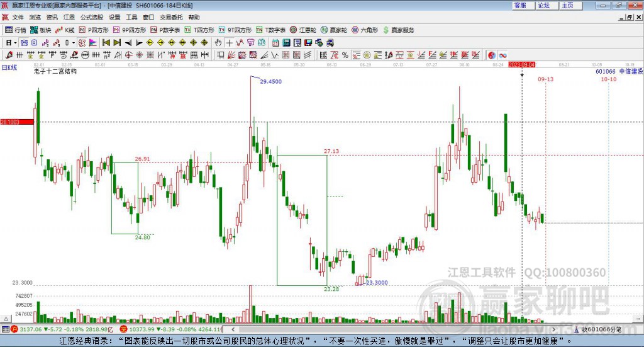The image size is (644, 347).
Task: Click the 10-10 blue date label
Action: point(609,79)
